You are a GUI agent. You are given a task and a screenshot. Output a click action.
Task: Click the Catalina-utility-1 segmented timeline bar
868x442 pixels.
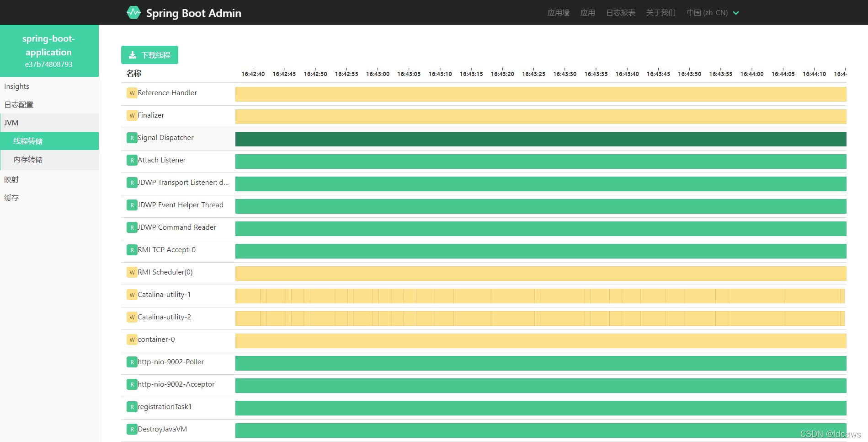[540, 296]
